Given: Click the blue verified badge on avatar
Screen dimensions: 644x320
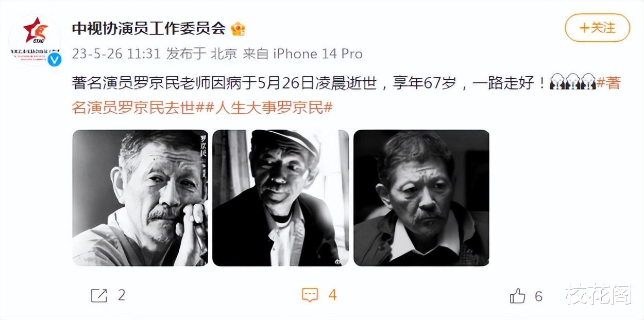Looking at the screenshot, I should 54,59.
